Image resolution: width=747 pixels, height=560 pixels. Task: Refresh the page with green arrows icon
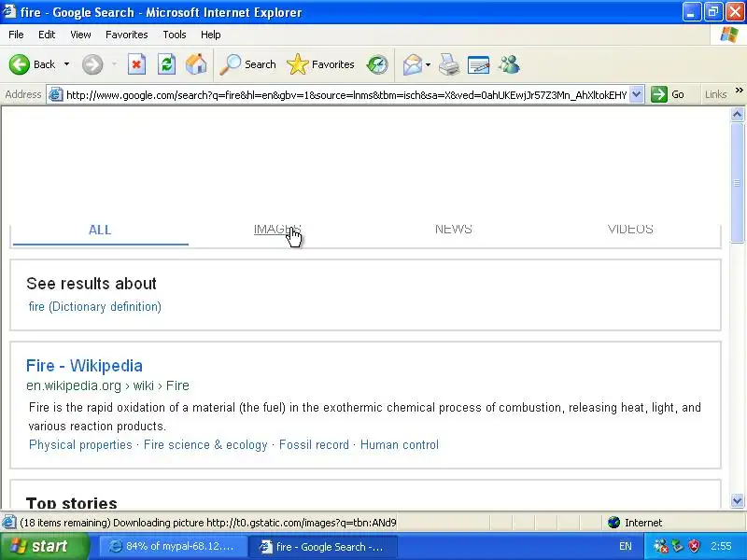(x=166, y=64)
